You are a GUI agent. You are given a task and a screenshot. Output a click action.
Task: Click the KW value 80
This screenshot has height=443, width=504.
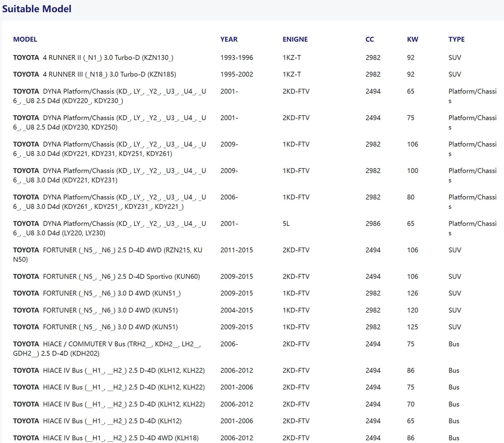pyautogui.click(x=411, y=197)
